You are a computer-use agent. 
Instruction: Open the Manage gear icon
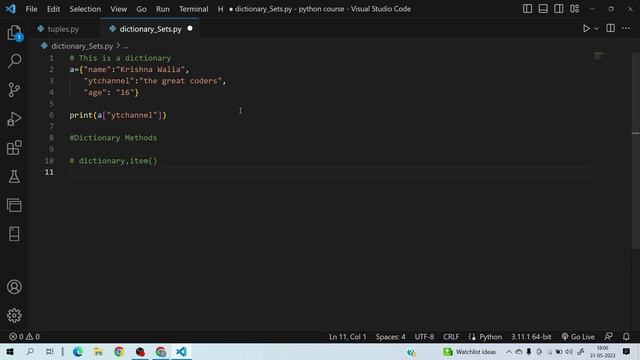14,316
